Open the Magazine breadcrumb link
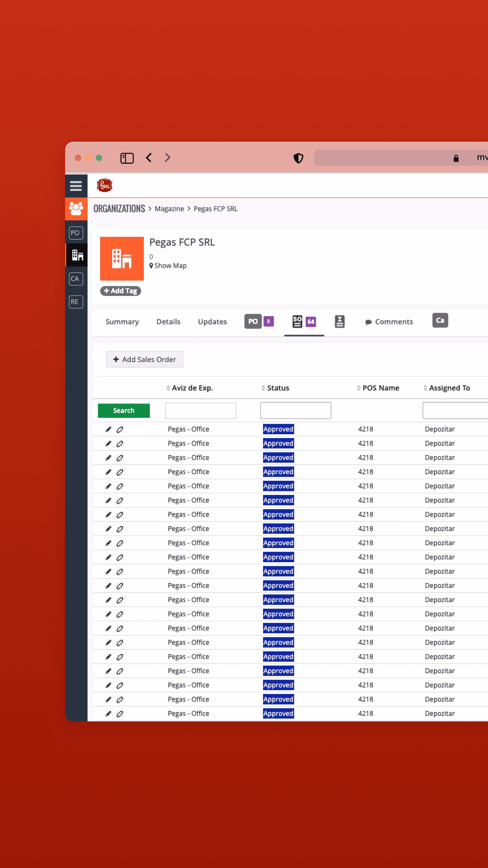Image resolution: width=488 pixels, height=868 pixels. tap(169, 209)
